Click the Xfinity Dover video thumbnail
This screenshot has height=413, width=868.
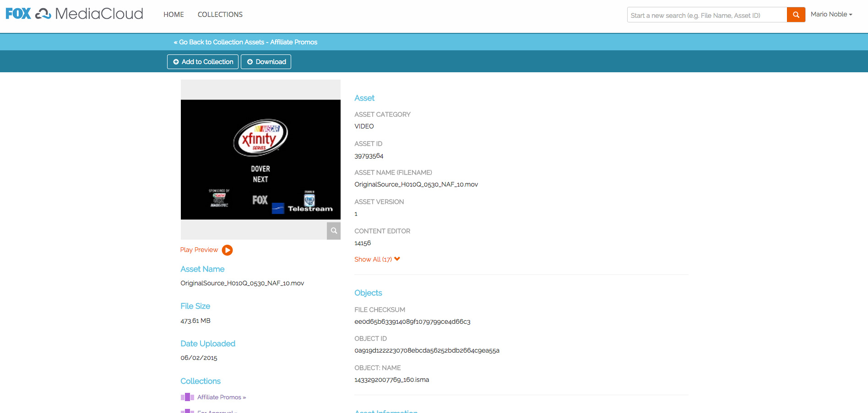(x=260, y=159)
